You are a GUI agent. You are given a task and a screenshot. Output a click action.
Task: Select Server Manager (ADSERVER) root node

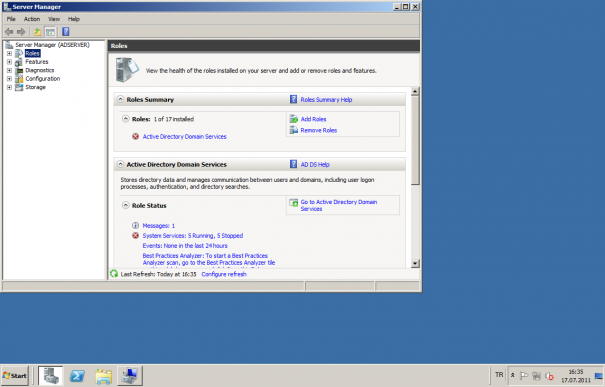click(52, 45)
